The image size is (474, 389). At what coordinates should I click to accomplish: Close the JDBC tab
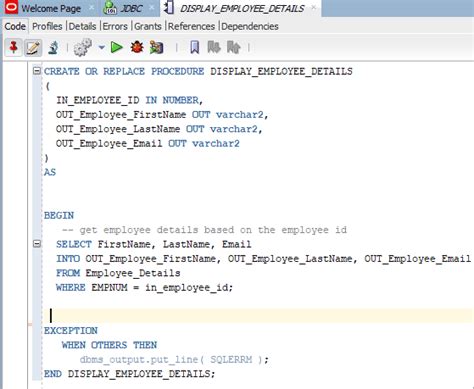point(152,8)
